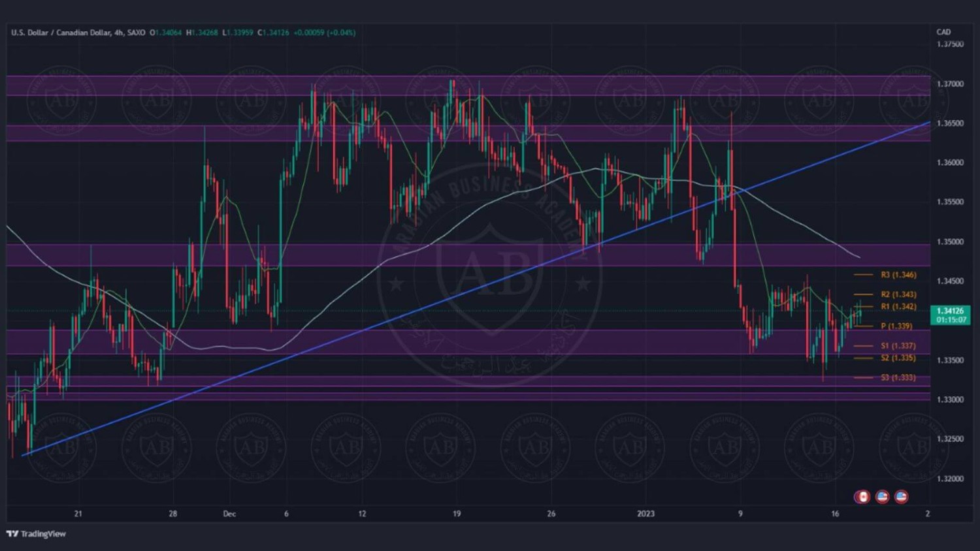Click the 28 date label on time axis

tap(172, 514)
